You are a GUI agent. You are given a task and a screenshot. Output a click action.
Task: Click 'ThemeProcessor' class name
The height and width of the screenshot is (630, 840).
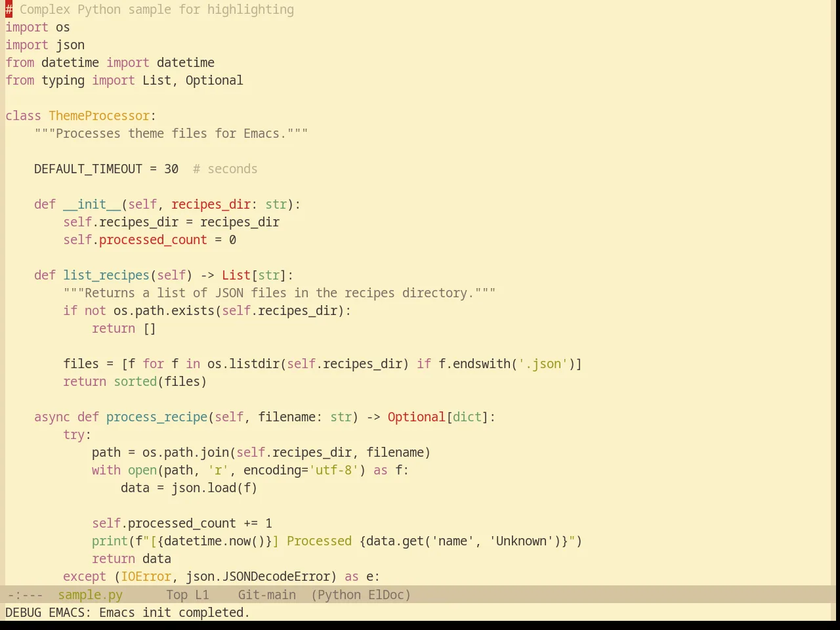click(x=99, y=115)
